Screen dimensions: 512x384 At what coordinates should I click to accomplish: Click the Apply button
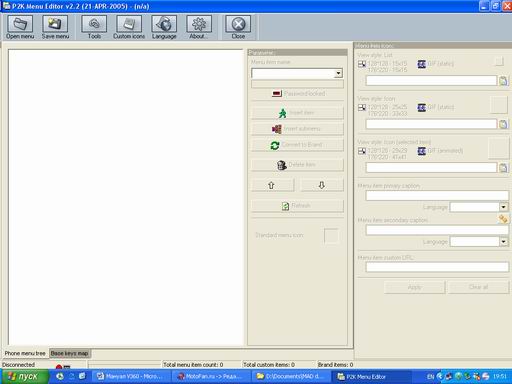[x=414, y=287]
